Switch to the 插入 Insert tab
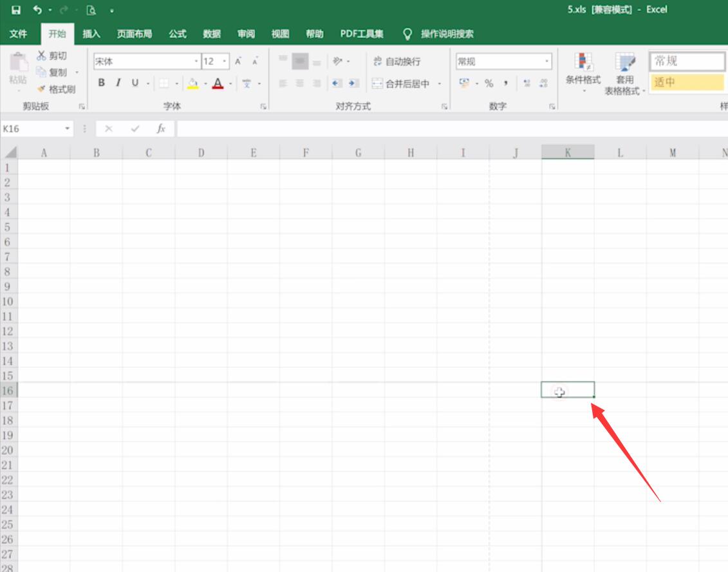 coord(91,33)
